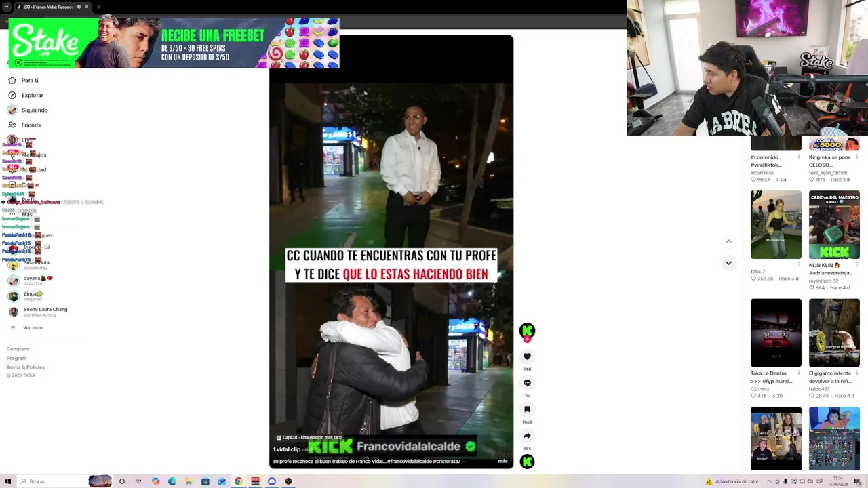Open taskbar notification center icon

point(857,481)
